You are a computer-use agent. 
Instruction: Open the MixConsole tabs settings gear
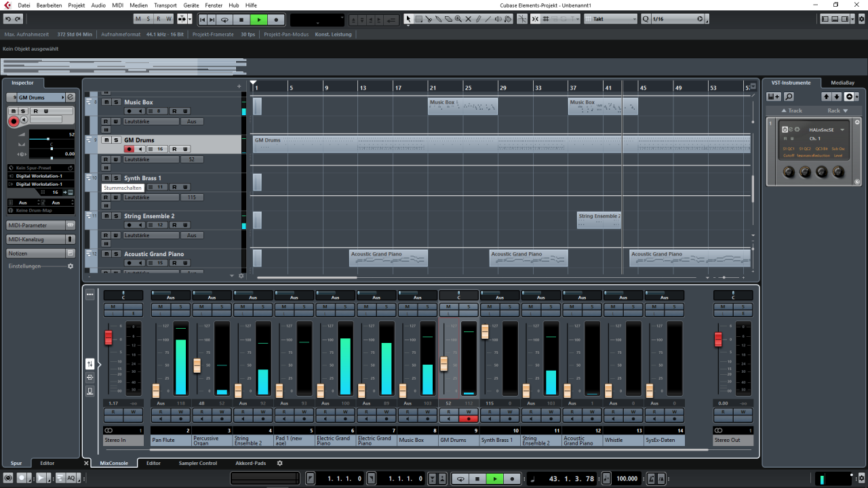279,464
